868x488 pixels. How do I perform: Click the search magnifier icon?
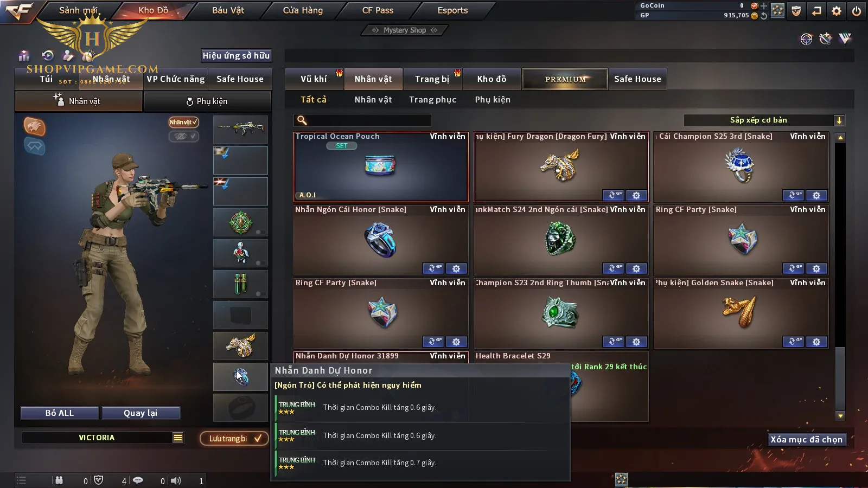(x=302, y=120)
